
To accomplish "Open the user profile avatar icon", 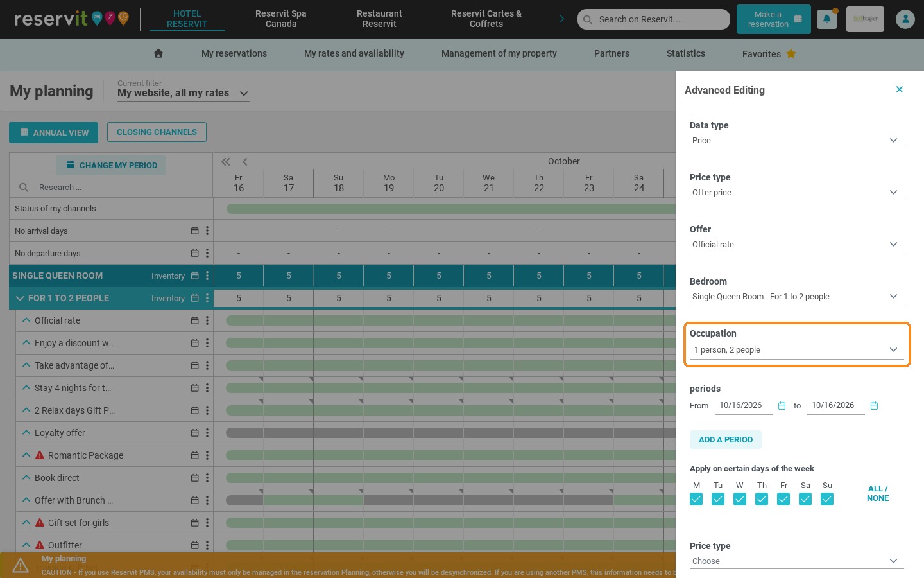I will 905,19.
